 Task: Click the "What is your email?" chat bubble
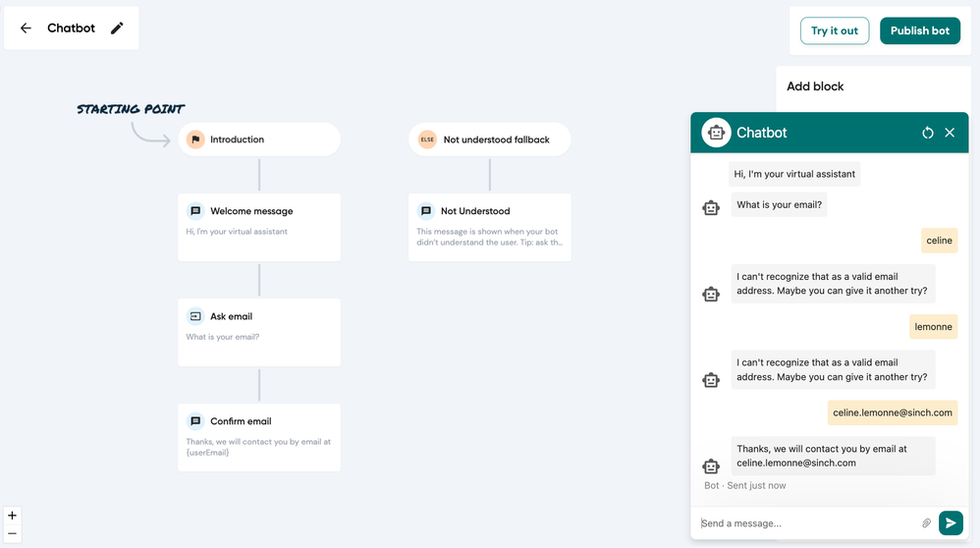point(780,205)
